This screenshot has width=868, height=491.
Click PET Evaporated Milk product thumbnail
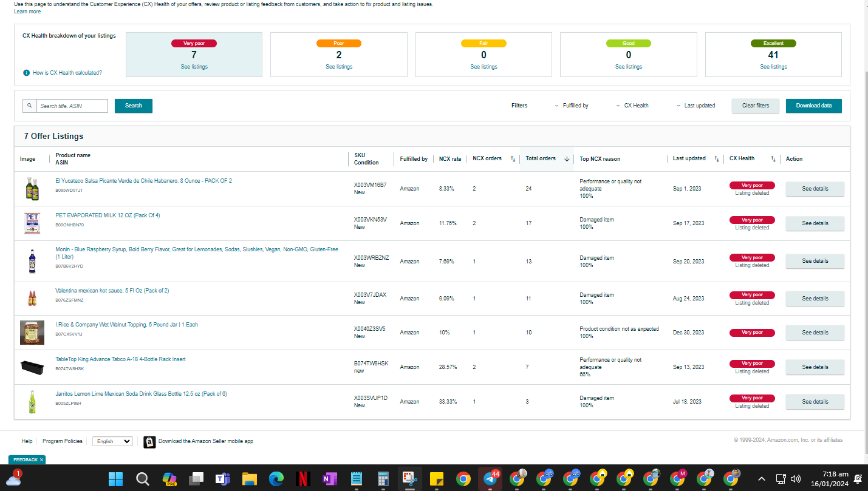click(32, 223)
